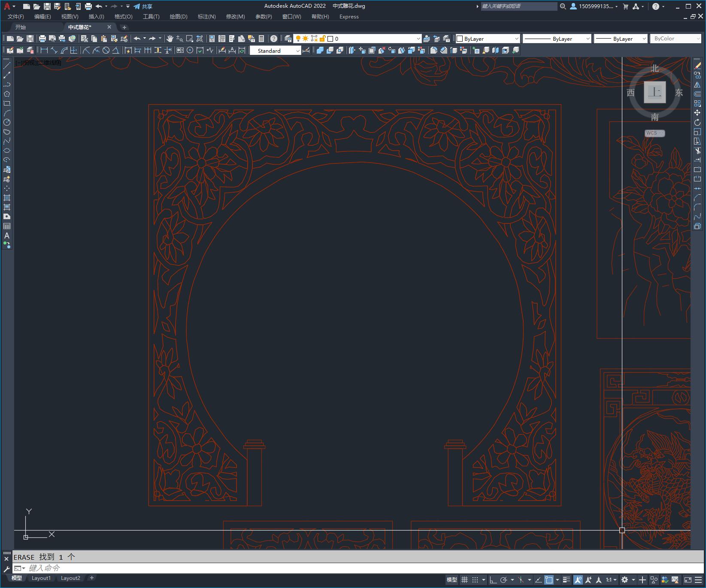The image size is (706, 588).
Task: Open the WCS coordinate system dropdown
Action: tap(654, 133)
